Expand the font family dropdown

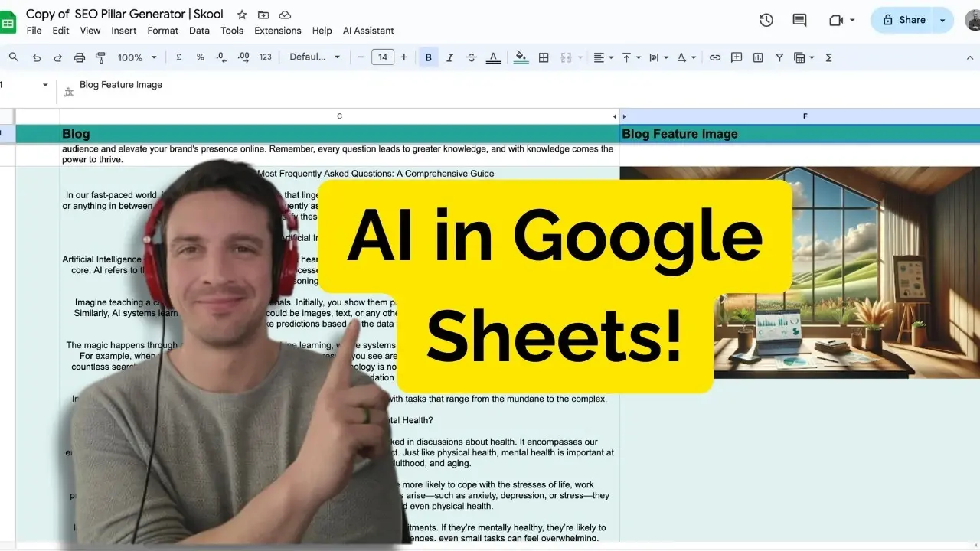tap(315, 57)
